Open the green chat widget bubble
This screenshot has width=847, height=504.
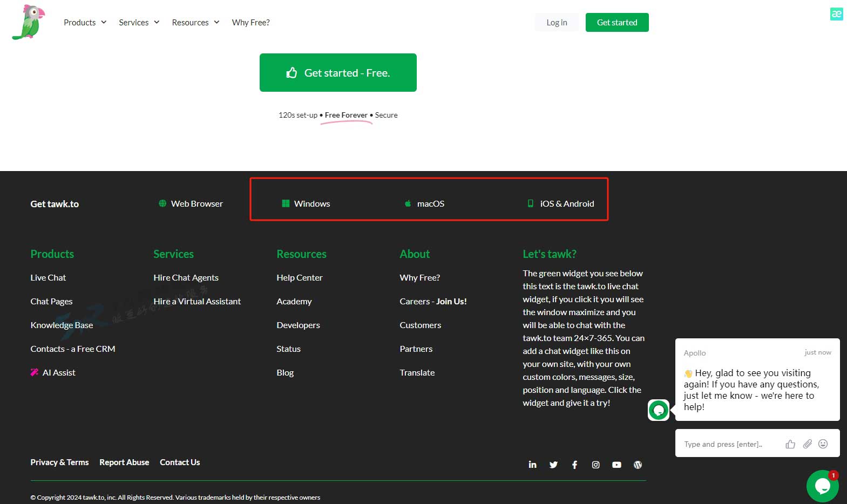point(822,486)
